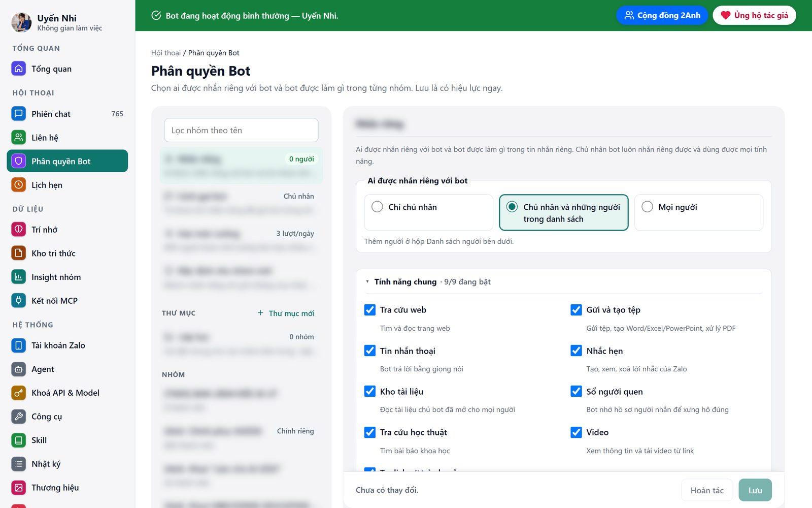Screen dimensions: 812x508
Task: Click the Hội thoại breadcrumb link
Action: (x=166, y=53)
